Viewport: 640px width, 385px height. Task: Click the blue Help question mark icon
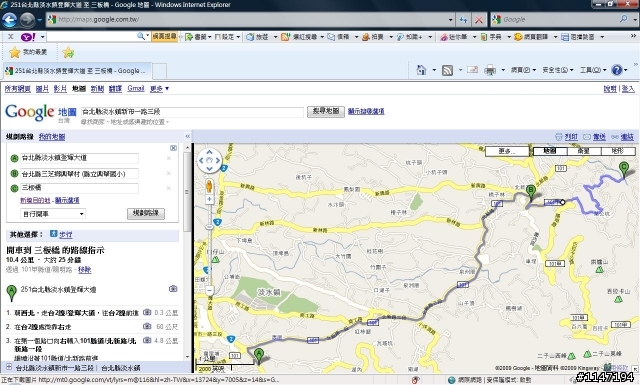(x=617, y=70)
